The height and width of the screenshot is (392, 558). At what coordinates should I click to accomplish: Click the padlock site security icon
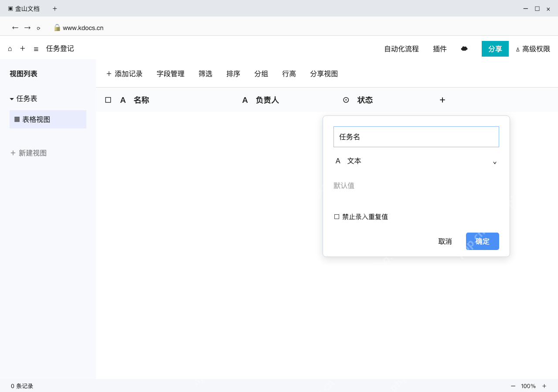point(57,27)
